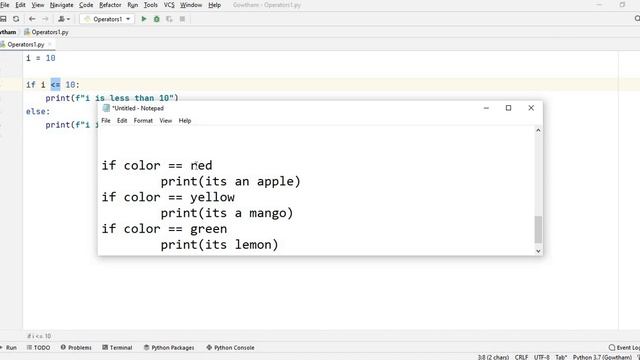Click the Notepad scrollbar up arrow
The width and height of the screenshot is (640, 360).
(538, 130)
